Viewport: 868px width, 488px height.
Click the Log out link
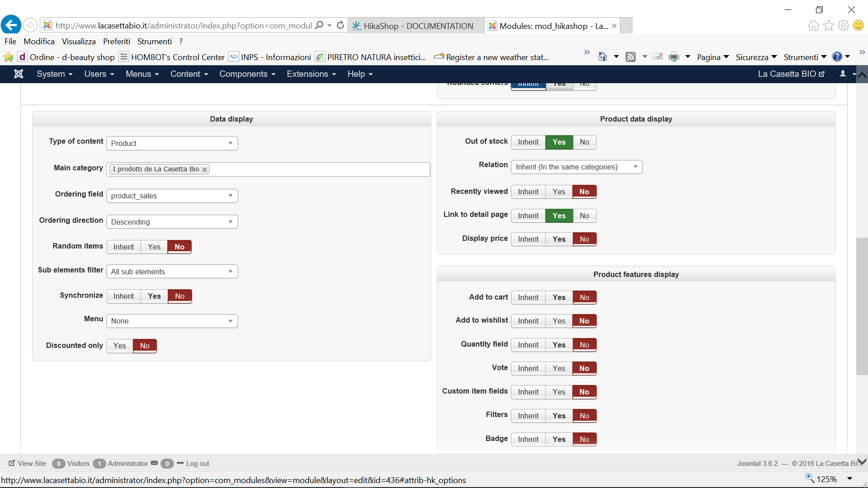[x=198, y=463]
